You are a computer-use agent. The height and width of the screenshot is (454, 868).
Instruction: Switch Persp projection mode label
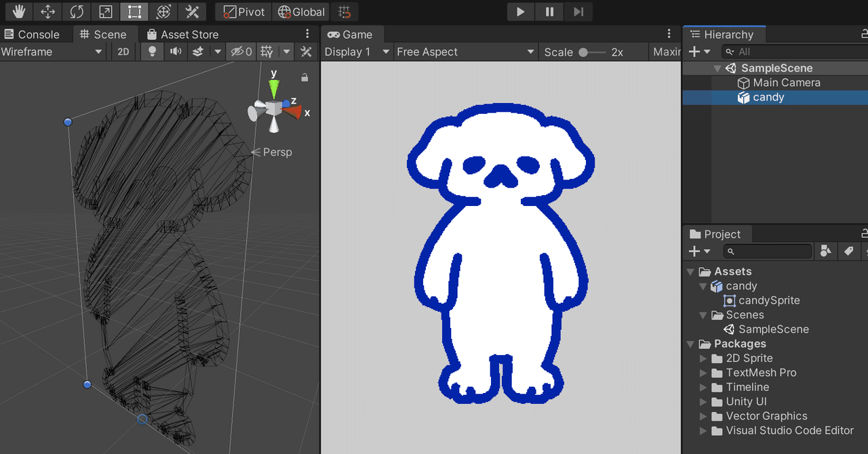(x=272, y=152)
